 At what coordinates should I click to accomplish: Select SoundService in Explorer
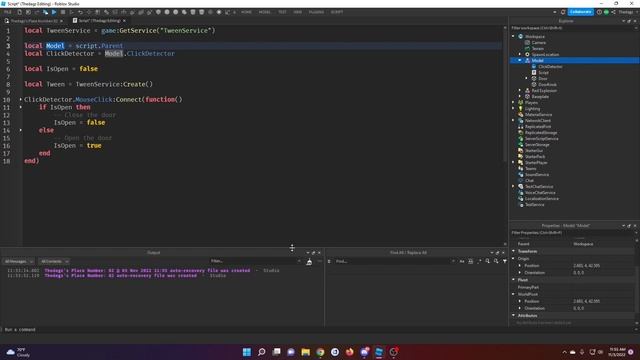(537, 175)
